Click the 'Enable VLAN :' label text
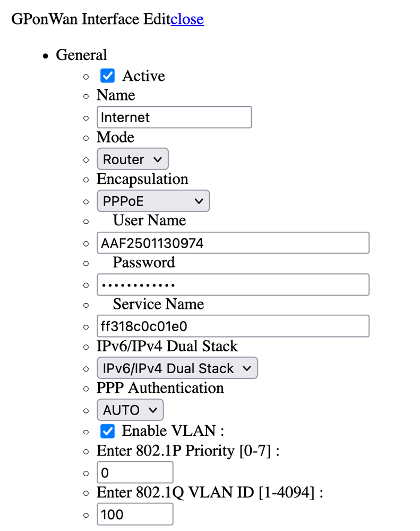The width and height of the screenshot is (420, 531). coord(173,431)
